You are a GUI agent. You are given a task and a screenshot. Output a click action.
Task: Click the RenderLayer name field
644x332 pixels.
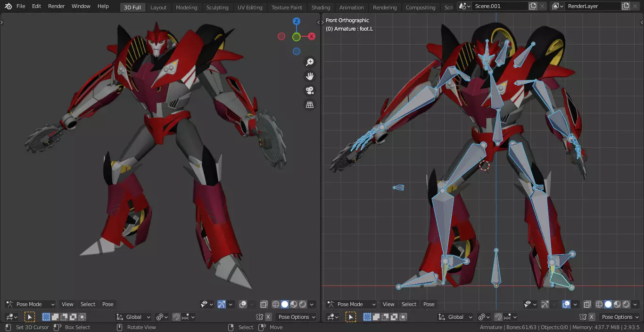[593, 6]
